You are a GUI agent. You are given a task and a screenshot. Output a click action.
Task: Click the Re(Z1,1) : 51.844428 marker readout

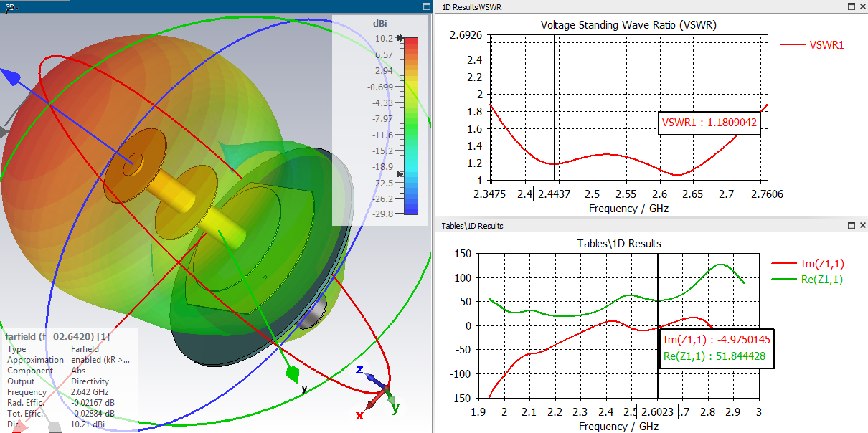coord(714,356)
